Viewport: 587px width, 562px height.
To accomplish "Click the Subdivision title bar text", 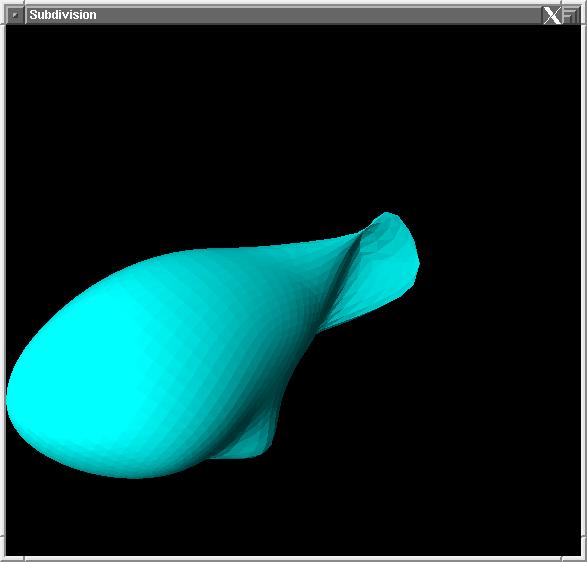I will (x=63, y=15).
